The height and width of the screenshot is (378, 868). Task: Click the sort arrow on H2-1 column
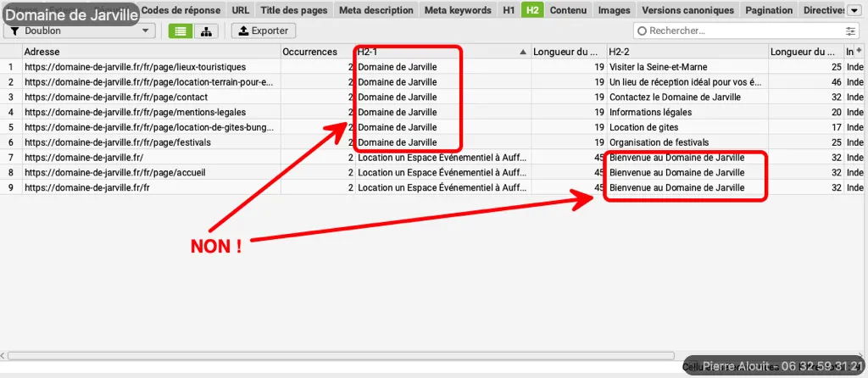[x=522, y=52]
